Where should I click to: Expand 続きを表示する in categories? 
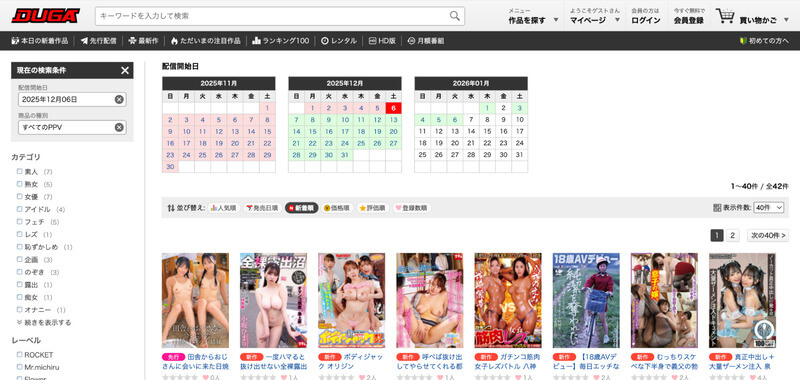(x=44, y=323)
